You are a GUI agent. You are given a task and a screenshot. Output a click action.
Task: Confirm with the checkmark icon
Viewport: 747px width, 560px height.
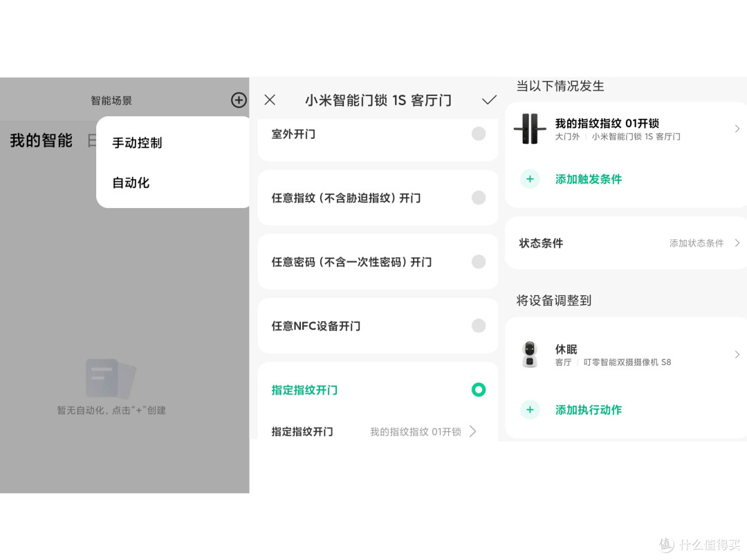[489, 100]
